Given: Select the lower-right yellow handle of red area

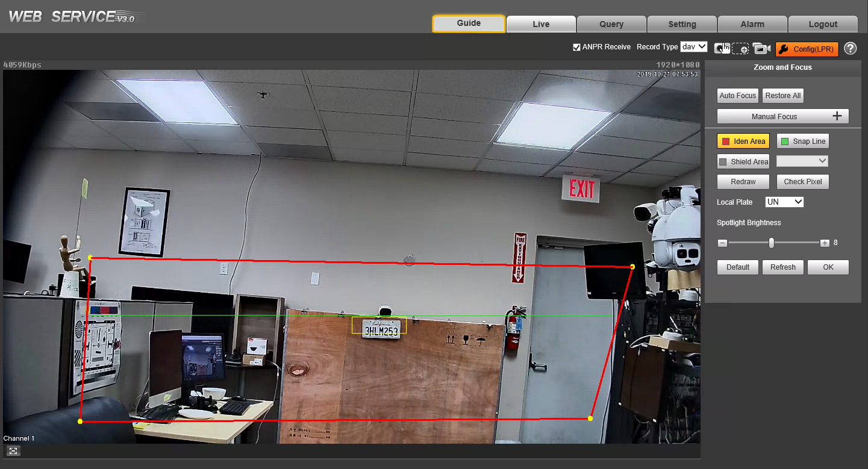Looking at the screenshot, I should [x=590, y=418].
